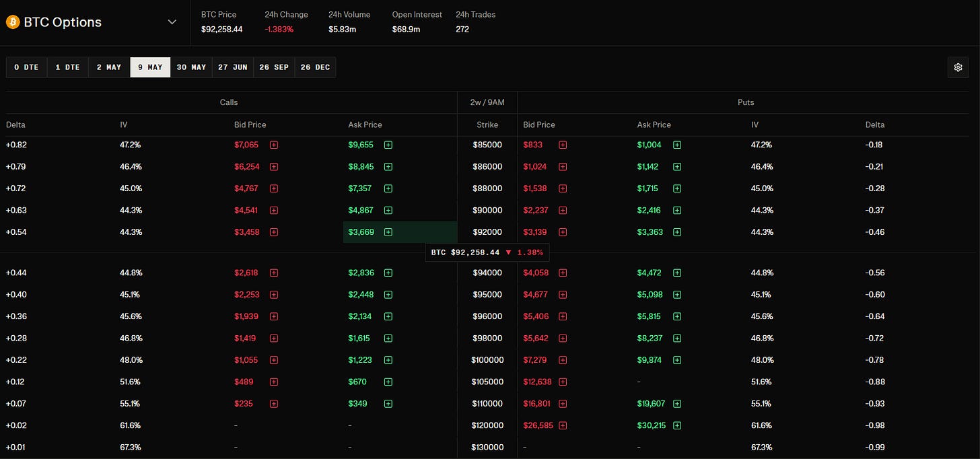Click the Open Interest $68.9m value
Screen dimensions: 980x459
408,29
